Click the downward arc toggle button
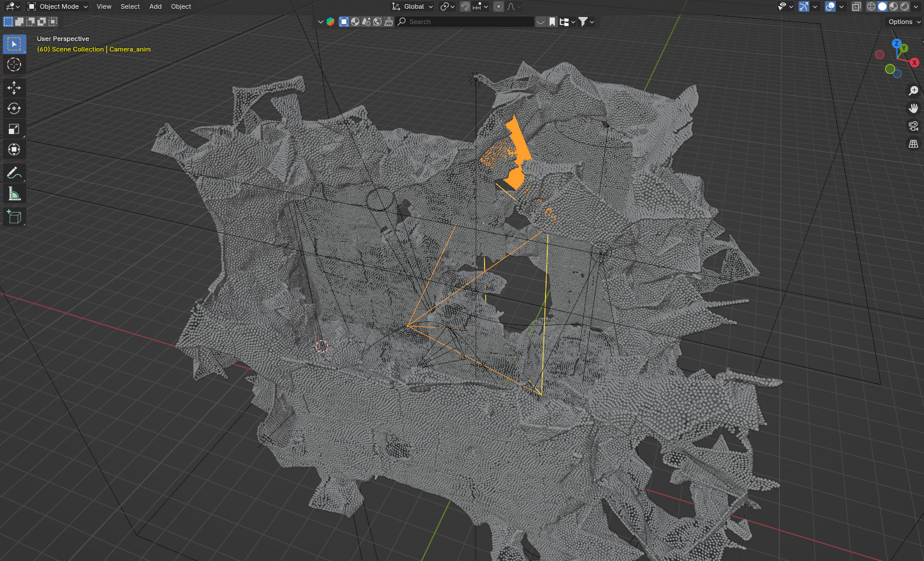Viewport: 924px width, 561px height. 540,22
